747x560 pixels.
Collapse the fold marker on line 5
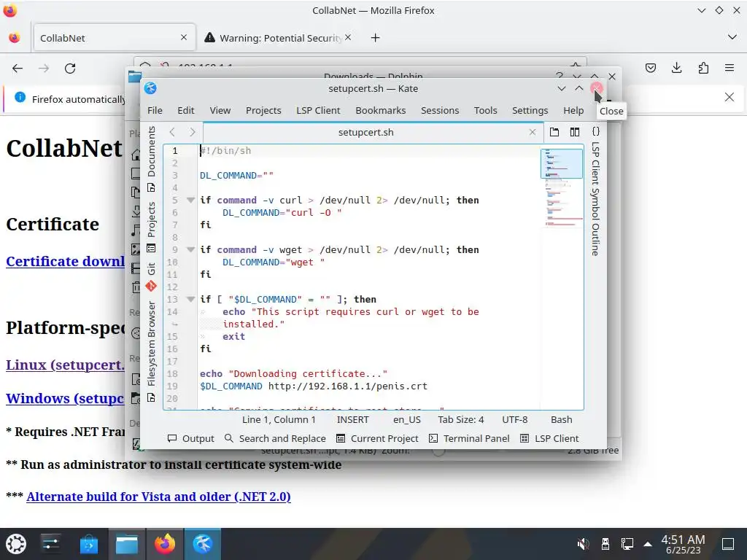pyautogui.click(x=190, y=200)
